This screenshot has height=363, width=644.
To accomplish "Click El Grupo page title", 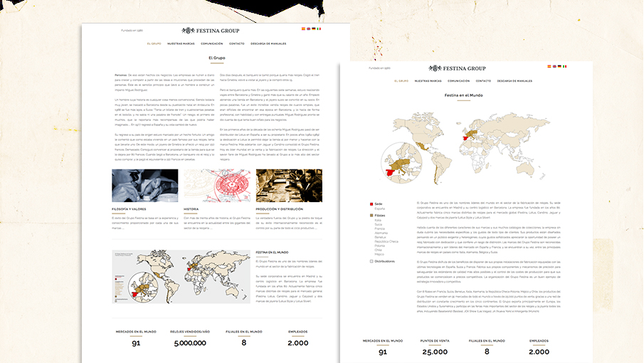I will pyautogui.click(x=217, y=58).
